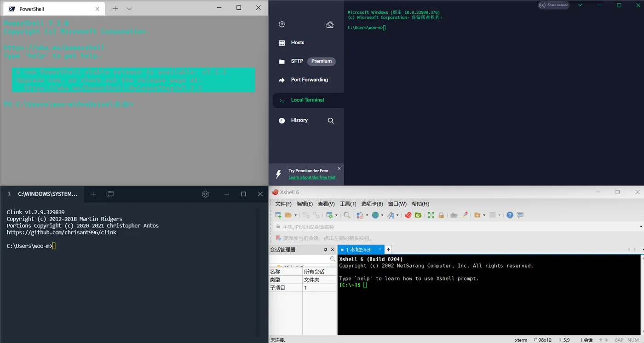Click the Session Manager search field in Xshell
The height and width of the screenshot is (343, 644).
[x=303, y=260]
